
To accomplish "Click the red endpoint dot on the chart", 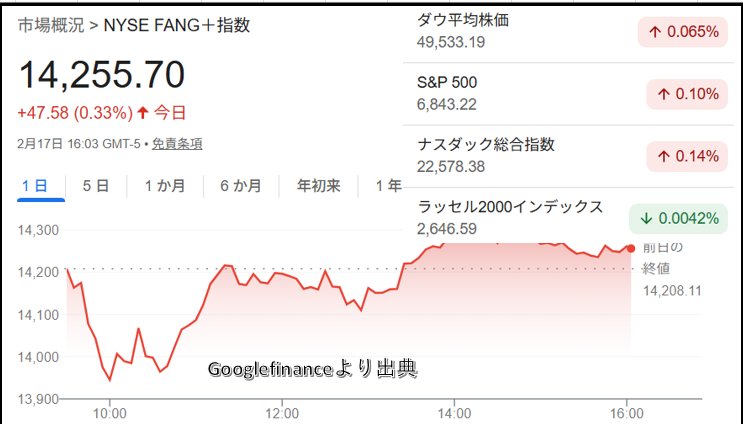I will pos(630,248).
